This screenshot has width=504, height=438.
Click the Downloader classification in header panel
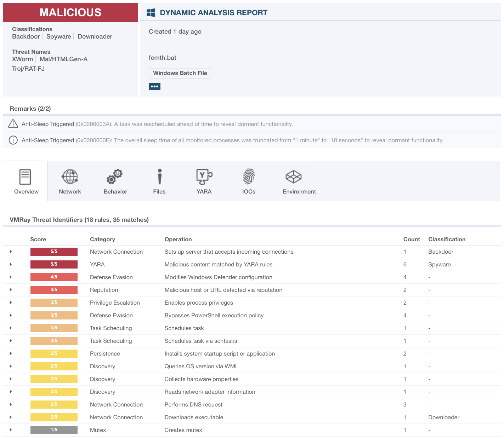(95, 36)
